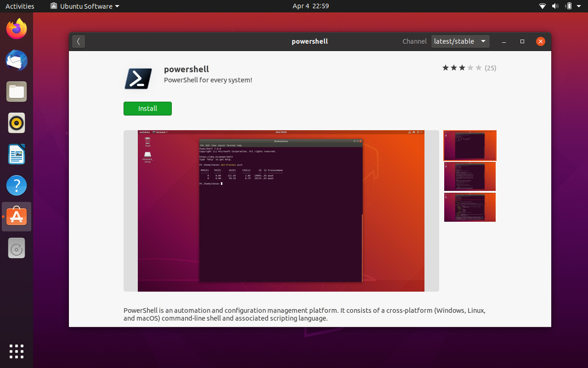Select the second screenshot thumbnail
This screenshot has width=588, height=368.
(470, 176)
